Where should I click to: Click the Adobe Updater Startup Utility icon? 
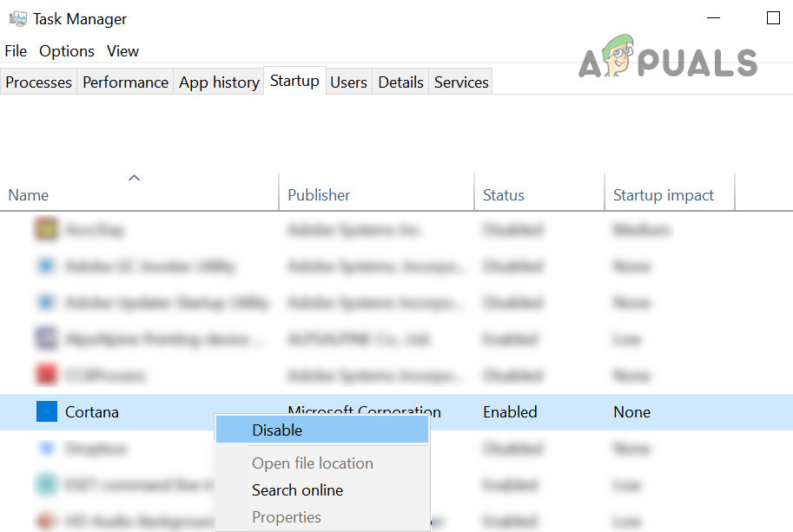click(x=45, y=302)
